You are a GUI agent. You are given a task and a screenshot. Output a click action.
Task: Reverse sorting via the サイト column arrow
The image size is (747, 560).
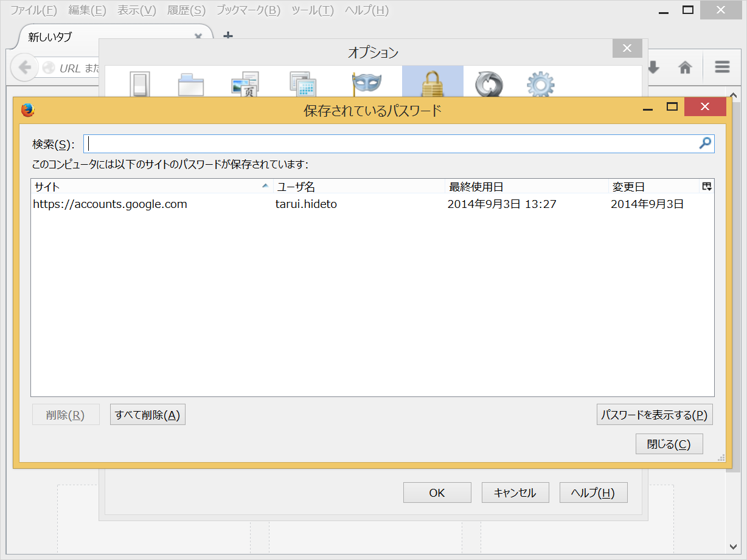pyautogui.click(x=266, y=186)
